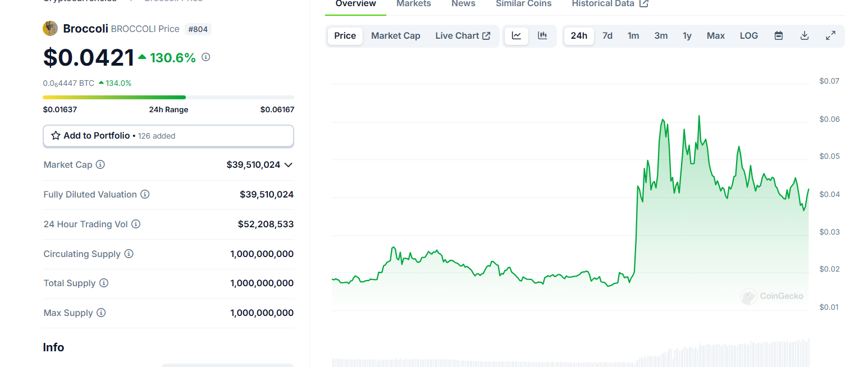Click the info icon next to Circulating Supply
868x367 pixels.
tap(129, 254)
